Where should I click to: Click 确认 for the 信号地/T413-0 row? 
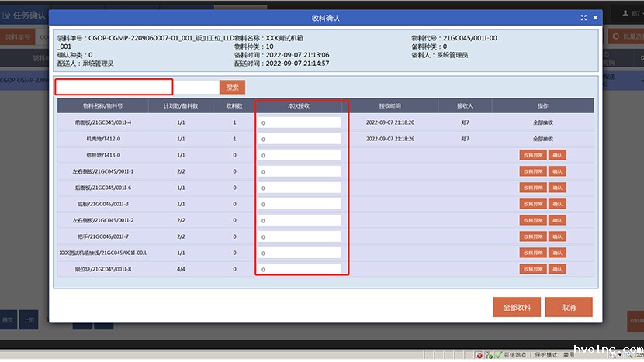pos(557,155)
